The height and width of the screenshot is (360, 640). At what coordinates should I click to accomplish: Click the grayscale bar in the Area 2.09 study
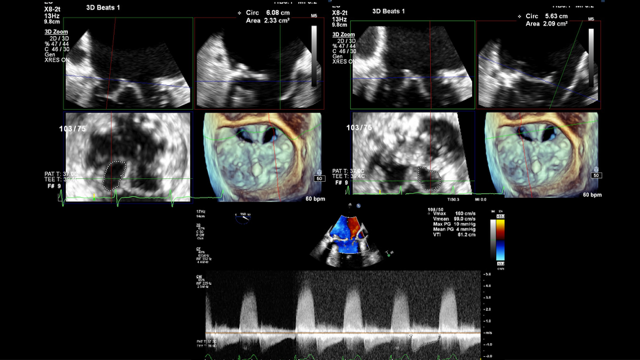591,58
